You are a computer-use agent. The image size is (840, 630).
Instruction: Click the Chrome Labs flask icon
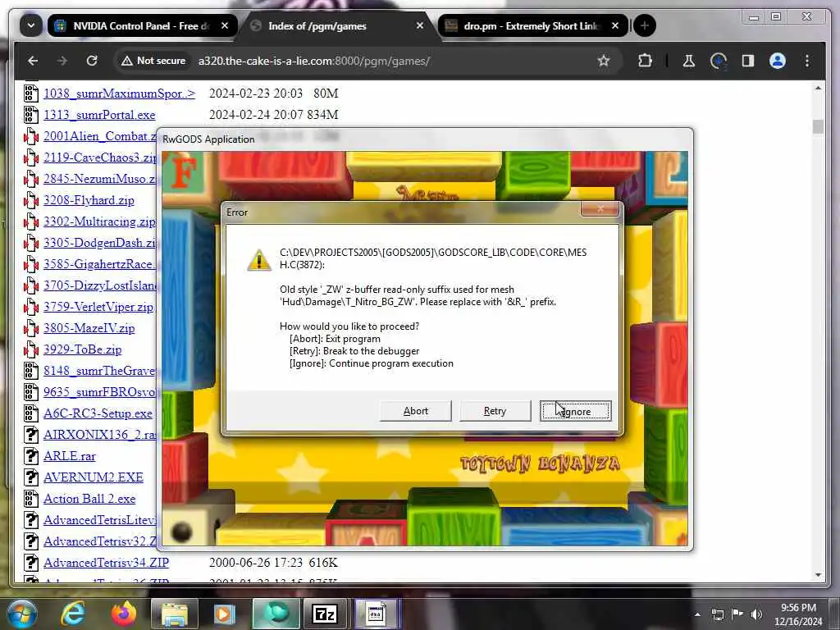coord(689,61)
